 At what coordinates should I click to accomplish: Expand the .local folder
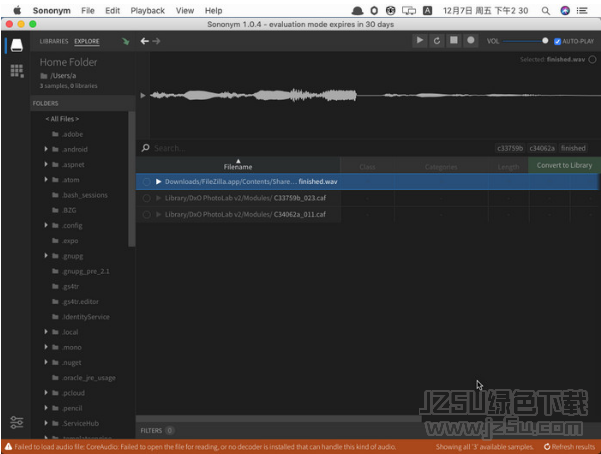point(46,332)
